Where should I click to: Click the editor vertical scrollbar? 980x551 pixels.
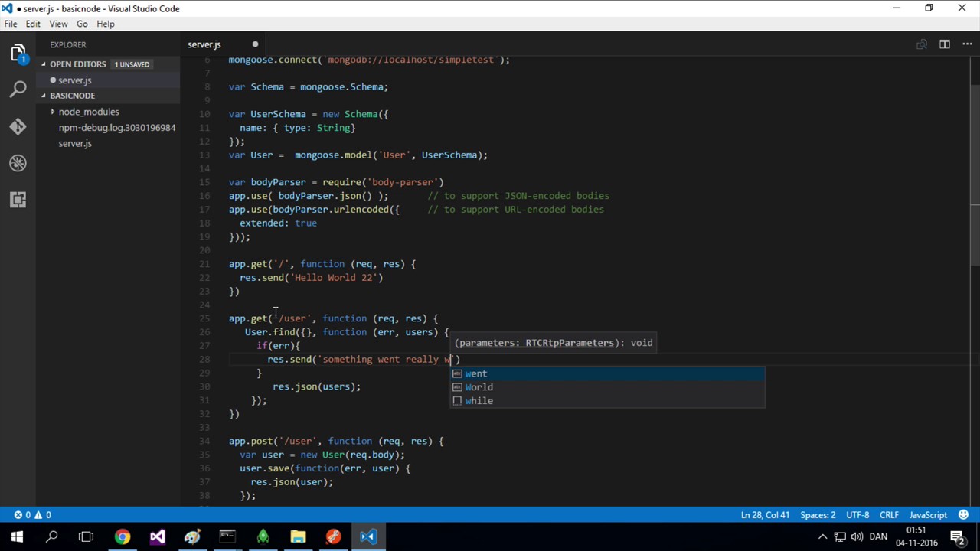coord(975,176)
